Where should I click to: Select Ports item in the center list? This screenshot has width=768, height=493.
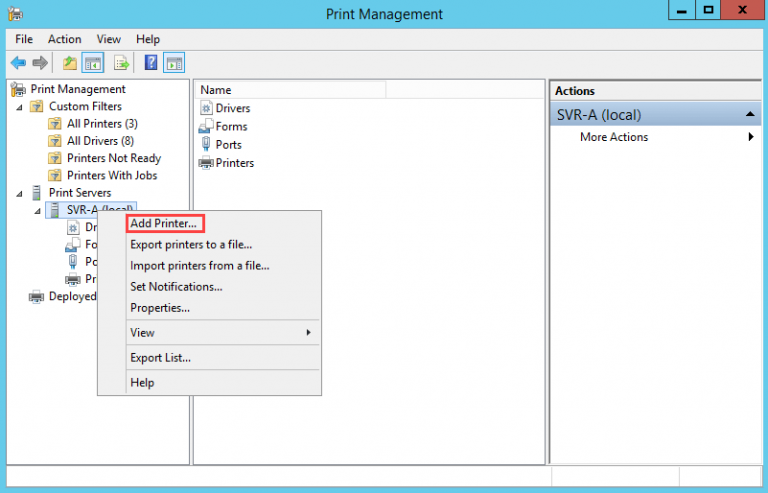tap(228, 144)
